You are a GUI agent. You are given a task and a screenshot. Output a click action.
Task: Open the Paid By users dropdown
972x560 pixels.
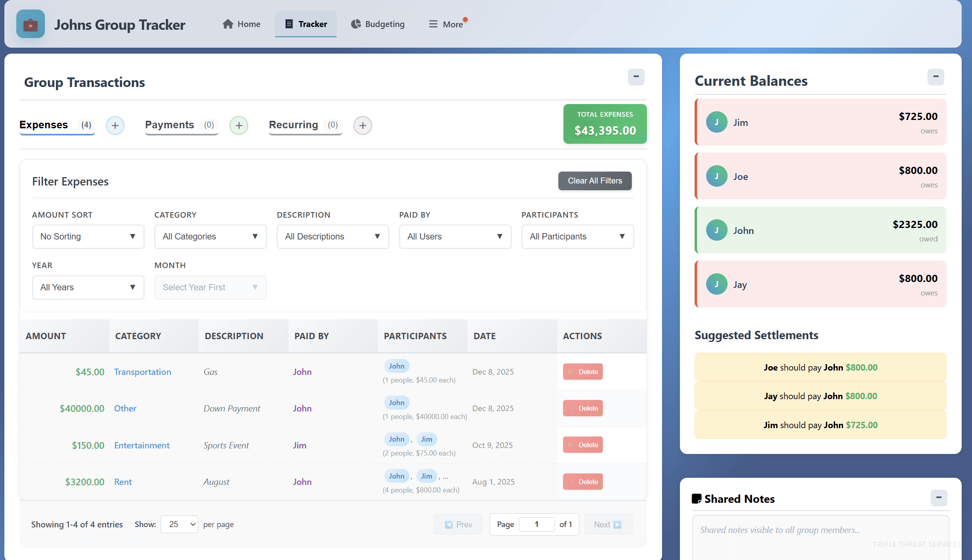tap(455, 236)
